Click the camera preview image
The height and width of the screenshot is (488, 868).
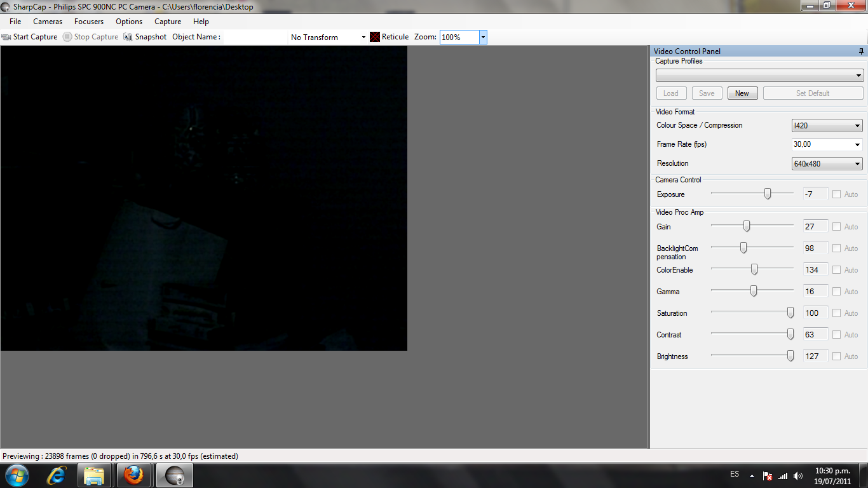click(x=203, y=198)
